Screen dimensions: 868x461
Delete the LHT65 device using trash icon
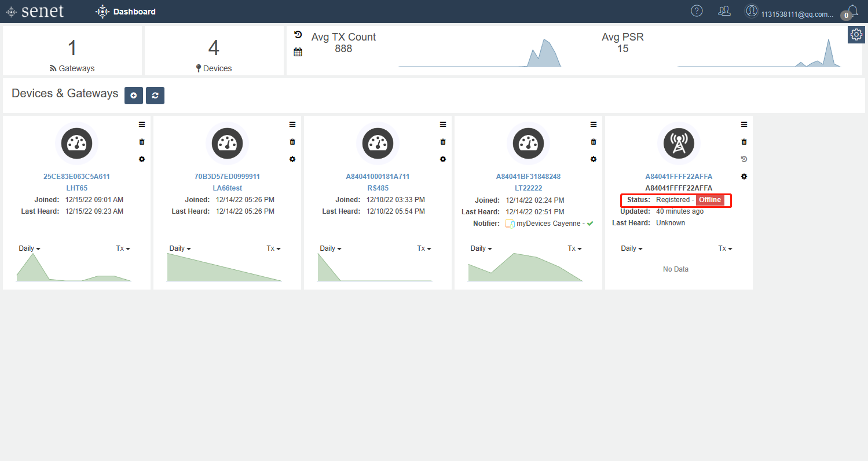(x=142, y=142)
